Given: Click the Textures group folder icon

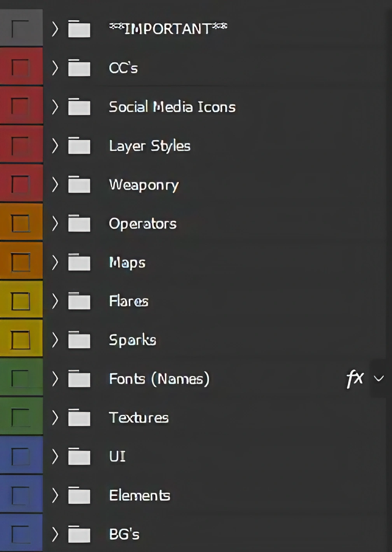Looking at the screenshot, I should tap(79, 418).
